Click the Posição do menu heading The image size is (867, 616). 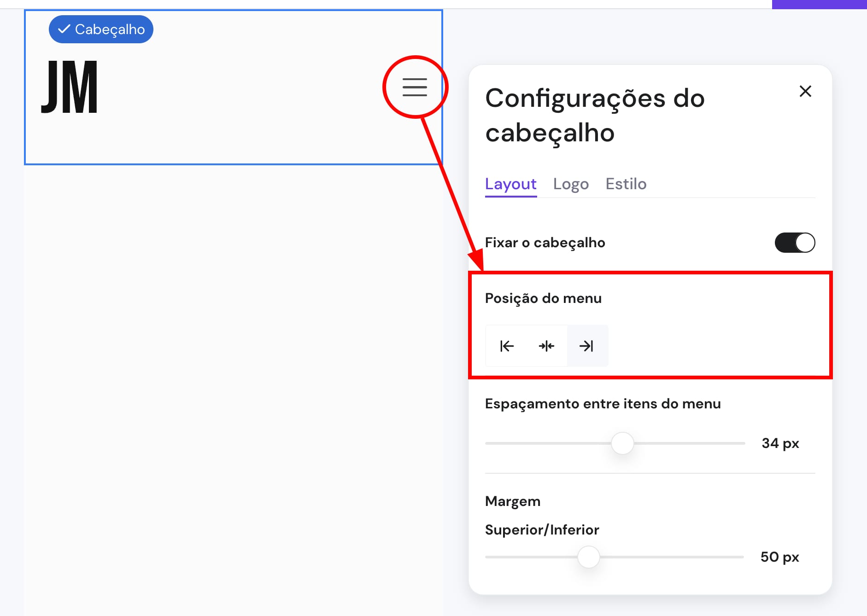[543, 298]
